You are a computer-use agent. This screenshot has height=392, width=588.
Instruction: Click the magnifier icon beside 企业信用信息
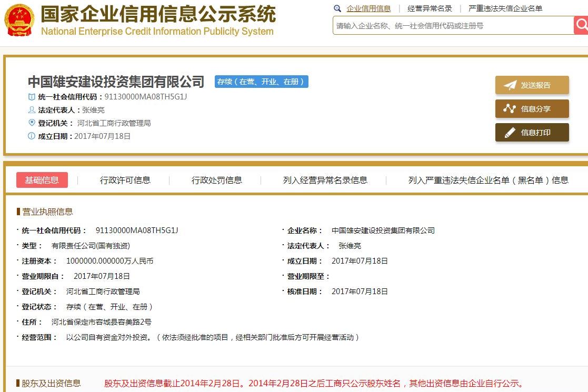click(338, 8)
